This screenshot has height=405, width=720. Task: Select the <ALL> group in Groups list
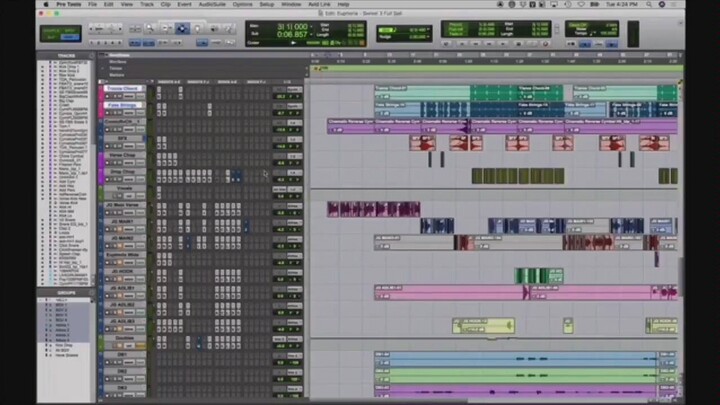coord(61,300)
